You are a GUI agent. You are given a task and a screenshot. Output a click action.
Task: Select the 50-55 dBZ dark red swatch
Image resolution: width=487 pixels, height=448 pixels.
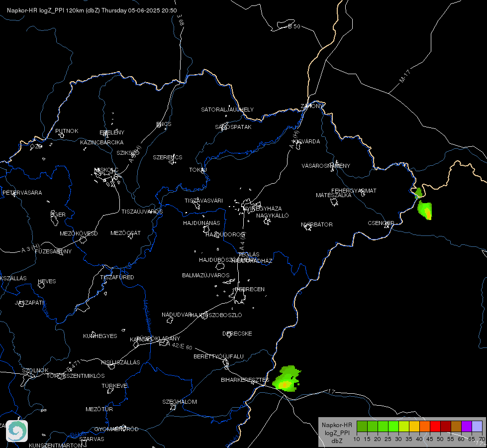(446, 426)
